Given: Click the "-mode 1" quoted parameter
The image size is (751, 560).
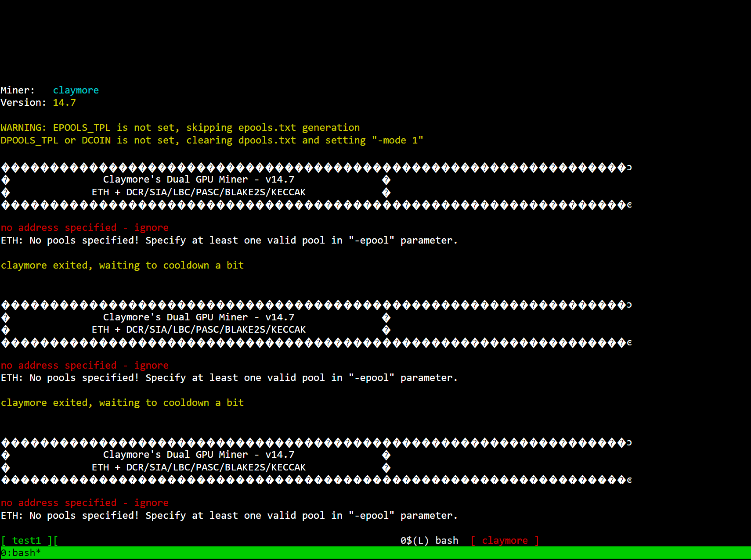Looking at the screenshot, I should [x=397, y=140].
